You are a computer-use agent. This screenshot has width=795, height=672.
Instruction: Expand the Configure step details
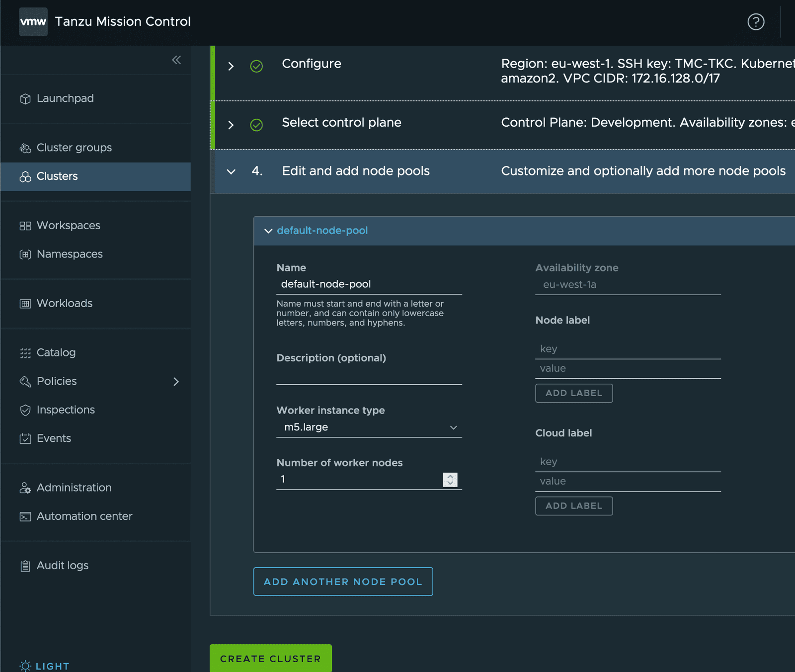(231, 66)
